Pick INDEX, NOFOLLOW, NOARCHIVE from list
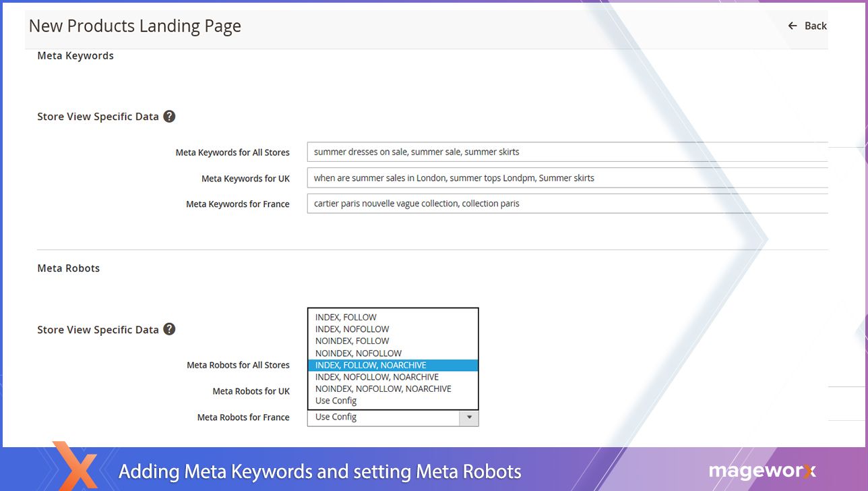 [x=377, y=377]
